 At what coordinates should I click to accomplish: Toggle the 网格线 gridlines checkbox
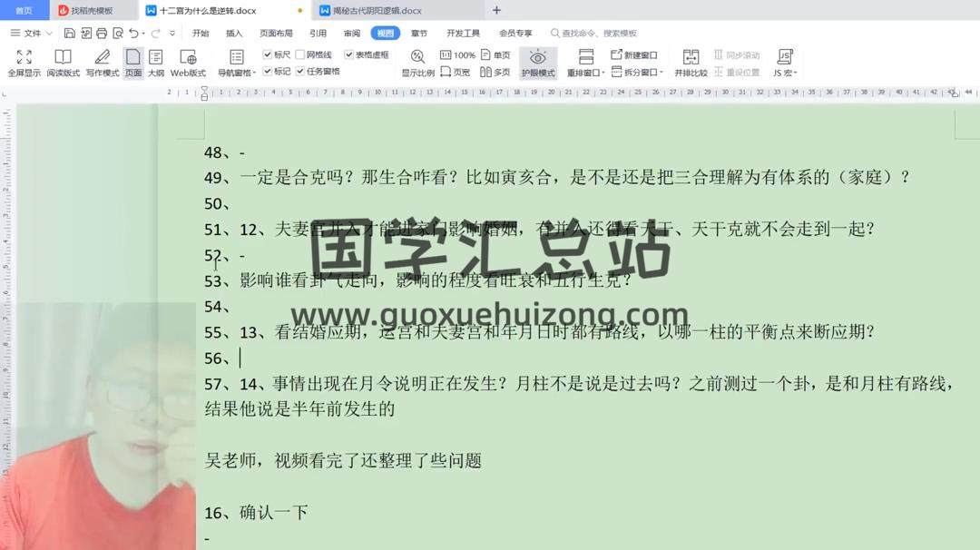point(300,55)
